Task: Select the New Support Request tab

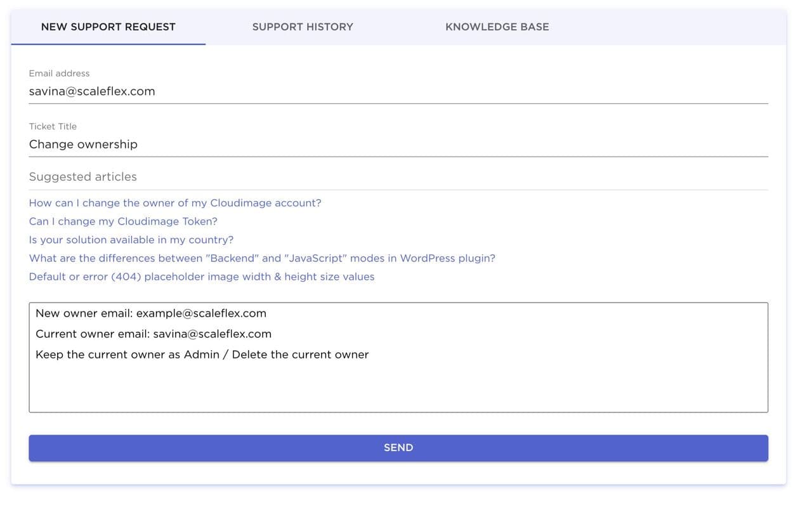Action: point(108,27)
